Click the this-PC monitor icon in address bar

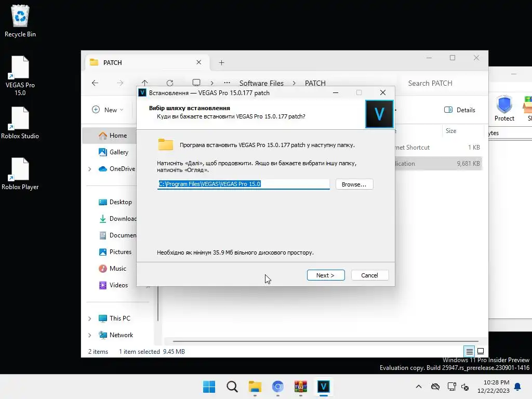coord(196,83)
